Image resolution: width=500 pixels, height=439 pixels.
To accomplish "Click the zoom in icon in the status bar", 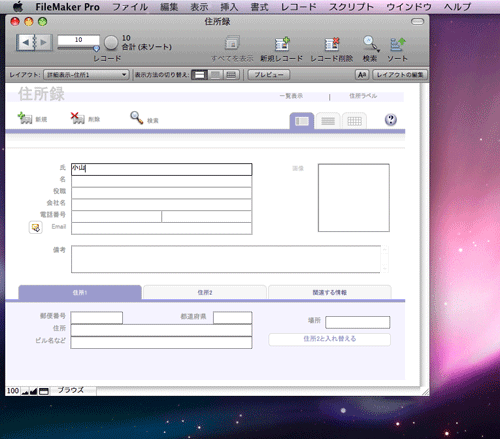I will (x=33, y=391).
